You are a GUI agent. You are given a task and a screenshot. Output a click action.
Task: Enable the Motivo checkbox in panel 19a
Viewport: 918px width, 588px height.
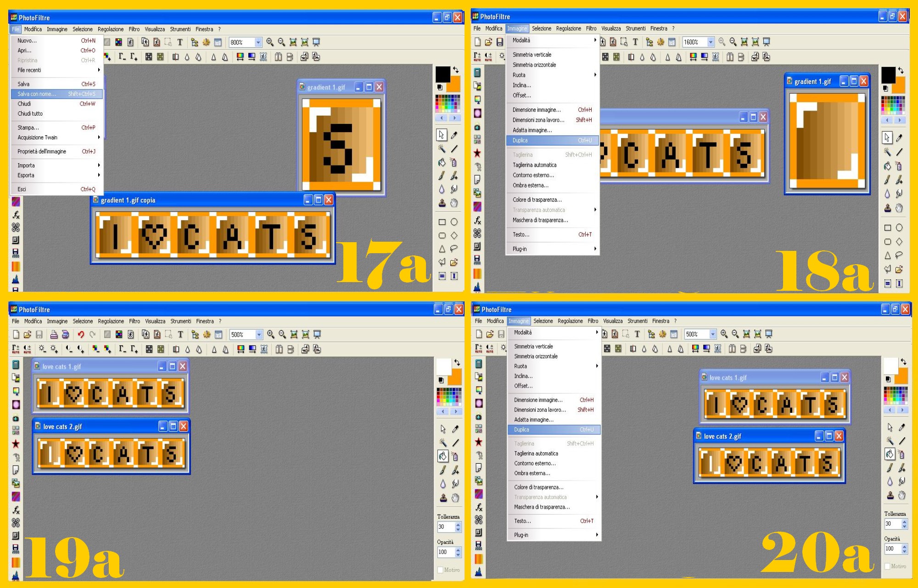(440, 570)
